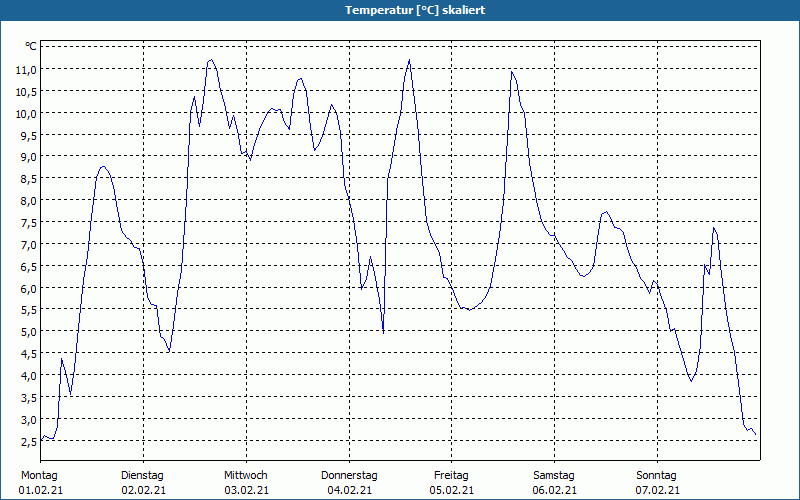Click the '7,5' y-axis label

(29, 223)
